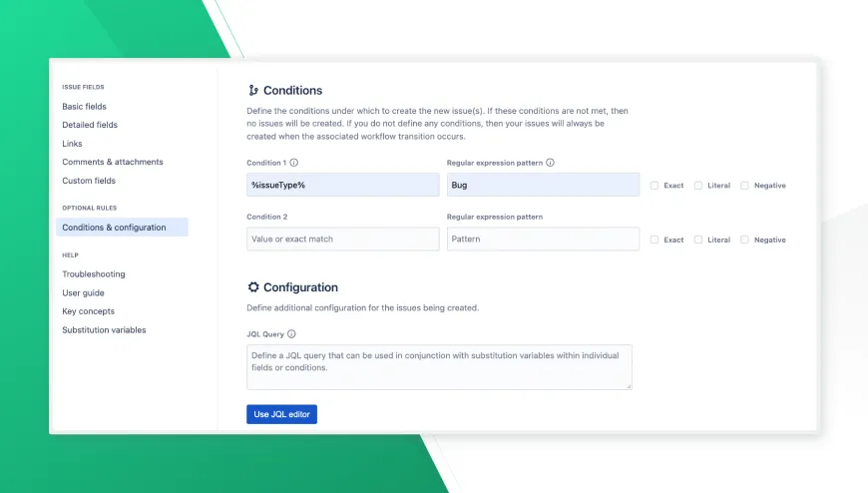Focus the JQL Query text area

pyautogui.click(x=439, y=367)
